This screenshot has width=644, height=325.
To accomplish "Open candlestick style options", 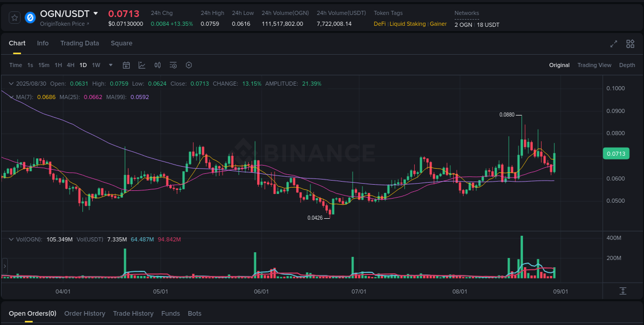I will tap(158, 65).
